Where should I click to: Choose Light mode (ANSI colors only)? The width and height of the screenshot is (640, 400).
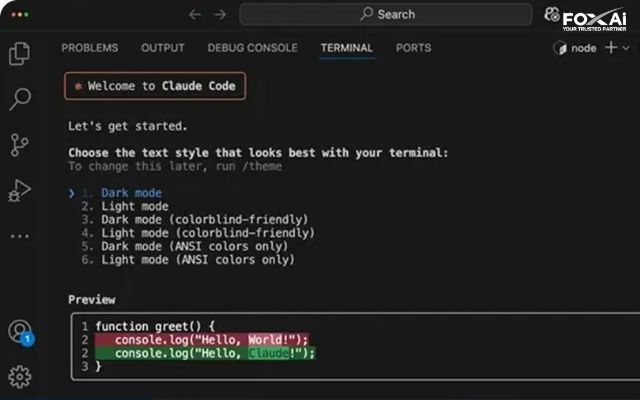click(198, 260)
